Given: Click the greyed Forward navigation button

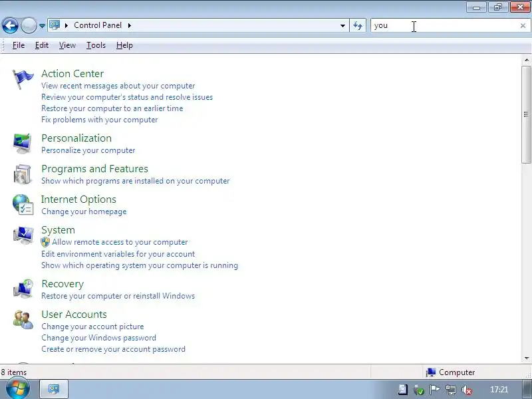Looking at the screenshot, I should coord(29,25).
